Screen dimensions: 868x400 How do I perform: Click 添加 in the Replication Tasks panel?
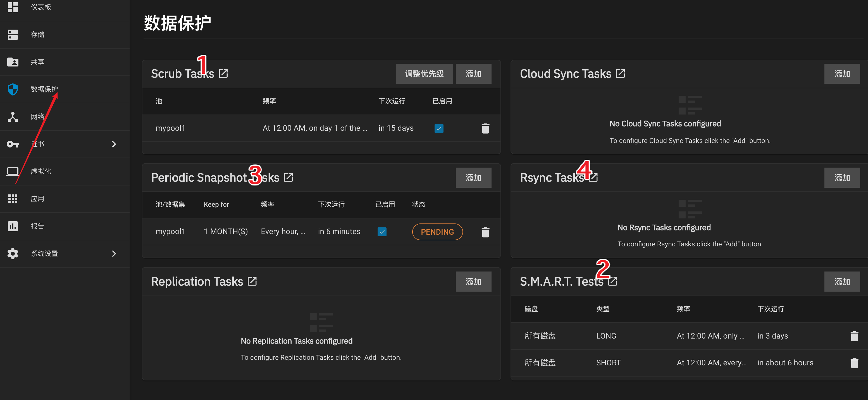click(473, 281)
